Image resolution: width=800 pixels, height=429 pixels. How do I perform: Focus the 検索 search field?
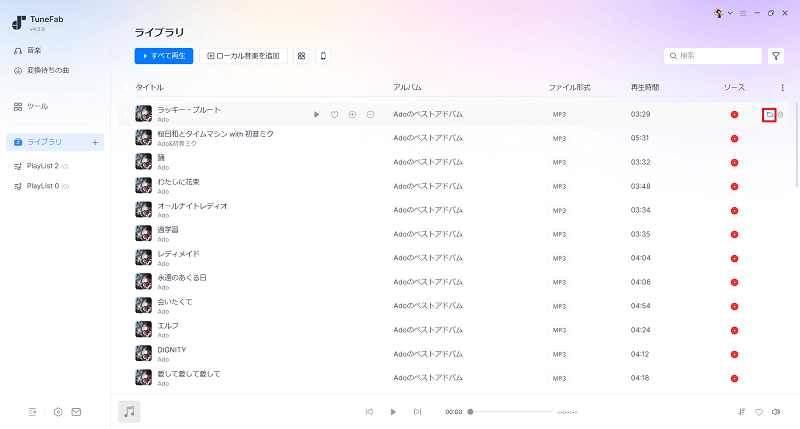tap(713, 56)
